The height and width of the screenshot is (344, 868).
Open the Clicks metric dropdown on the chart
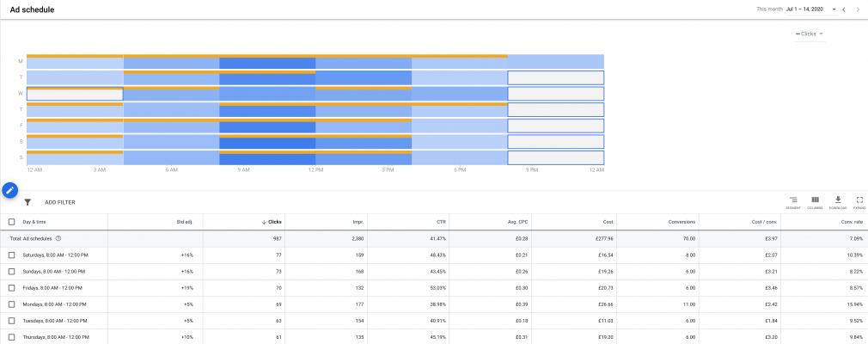pos(809,34)
